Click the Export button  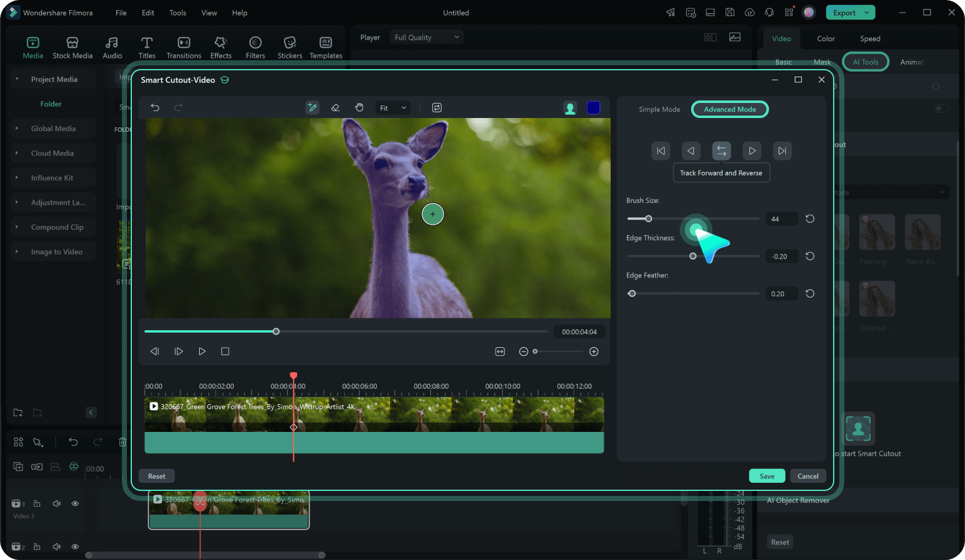pos(844,13)
